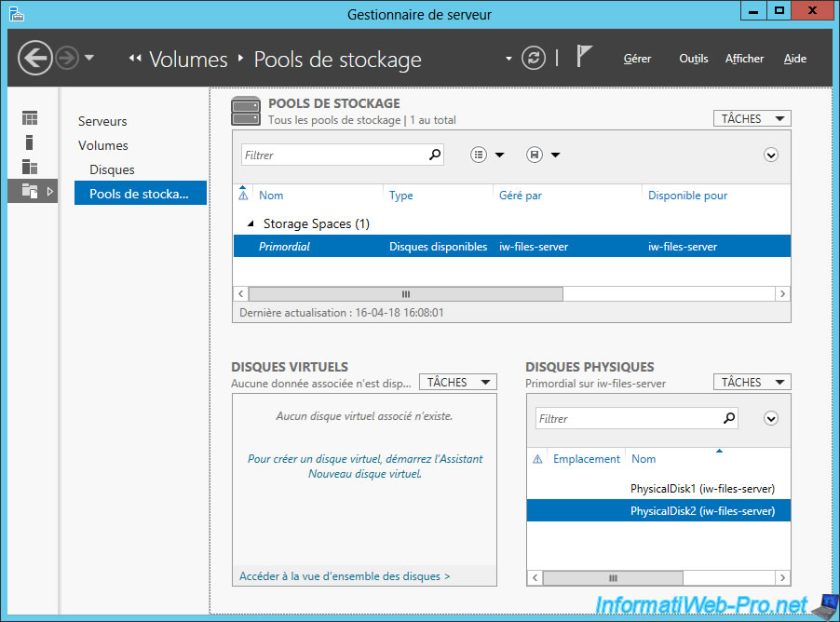The image size is (840, 622).
Task: Open TÂCHES dropdown for Pools de stockage
Action: 752,118
